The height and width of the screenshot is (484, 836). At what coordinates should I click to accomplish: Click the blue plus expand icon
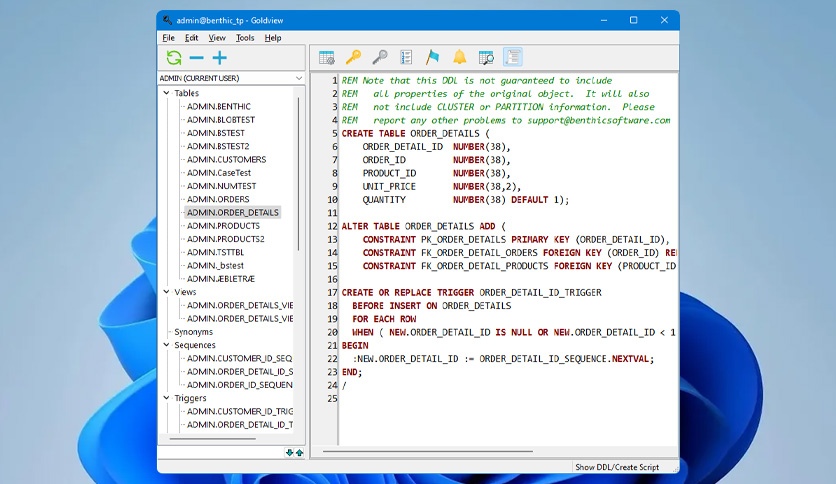coord(220,58)
